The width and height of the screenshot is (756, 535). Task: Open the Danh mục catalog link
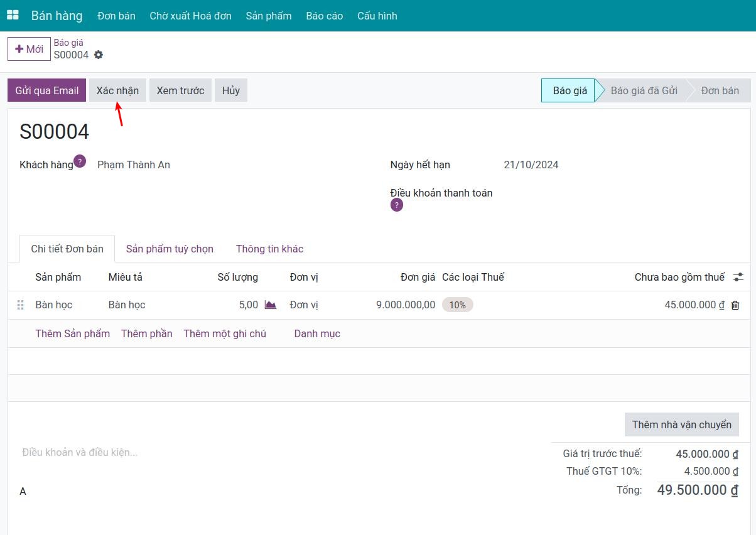[317, 333]
